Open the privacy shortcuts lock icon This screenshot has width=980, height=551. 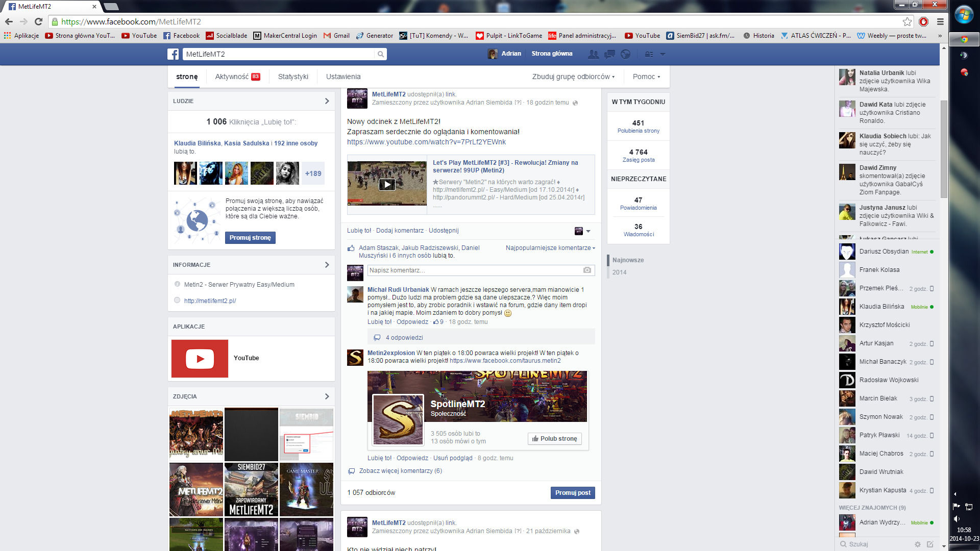pos(649,54)
